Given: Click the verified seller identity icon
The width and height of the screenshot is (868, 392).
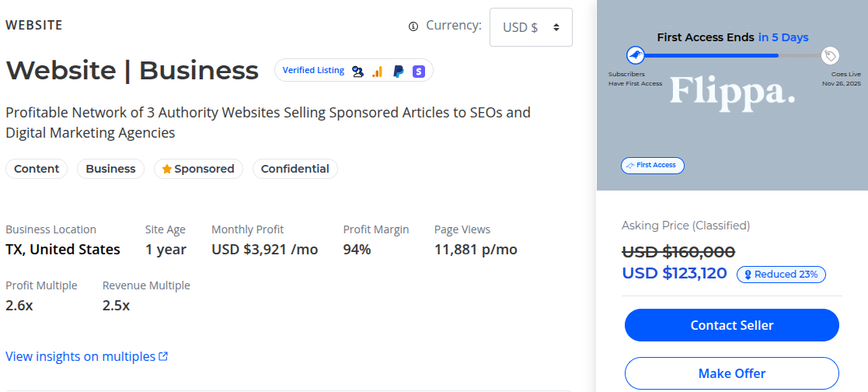Looking at the screenshot, I should (357, 71).
